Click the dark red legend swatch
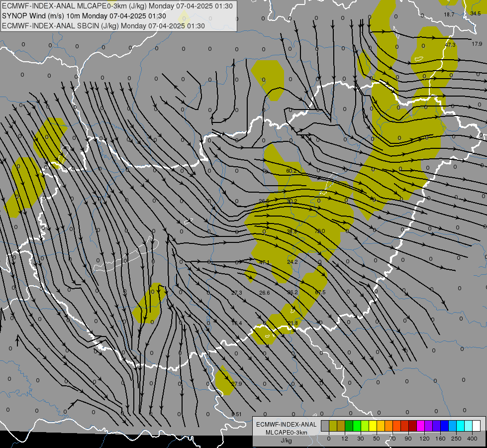Image resolution: width=487 pixels, height=448 pixels. coord(413,426)
